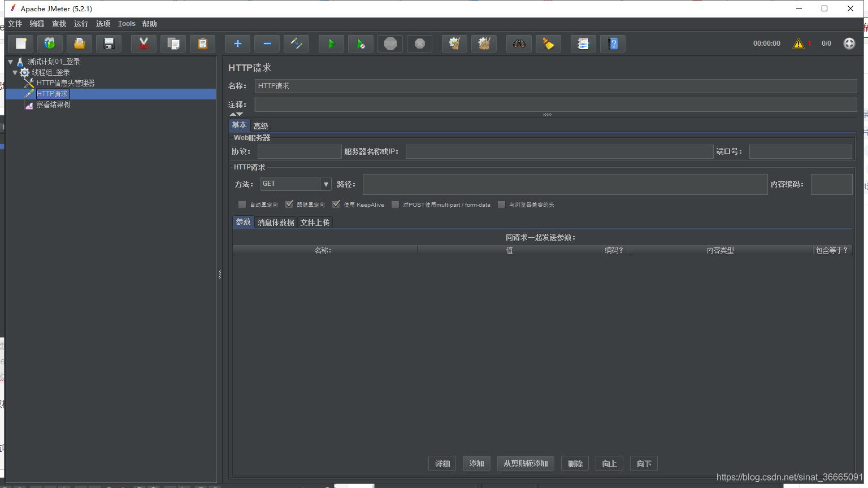The image size is (868, 488).
Task: Click the 注释 comment field
Action: click(555, 104)
